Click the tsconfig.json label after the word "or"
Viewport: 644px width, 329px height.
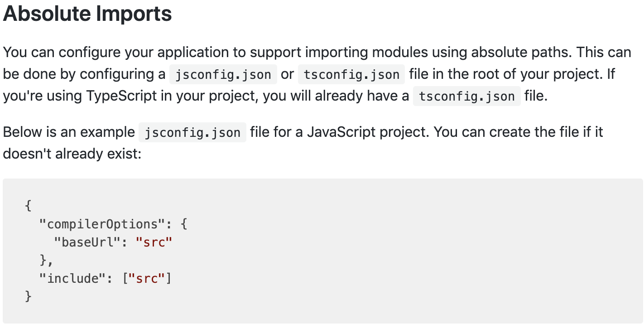click(351, 74)
